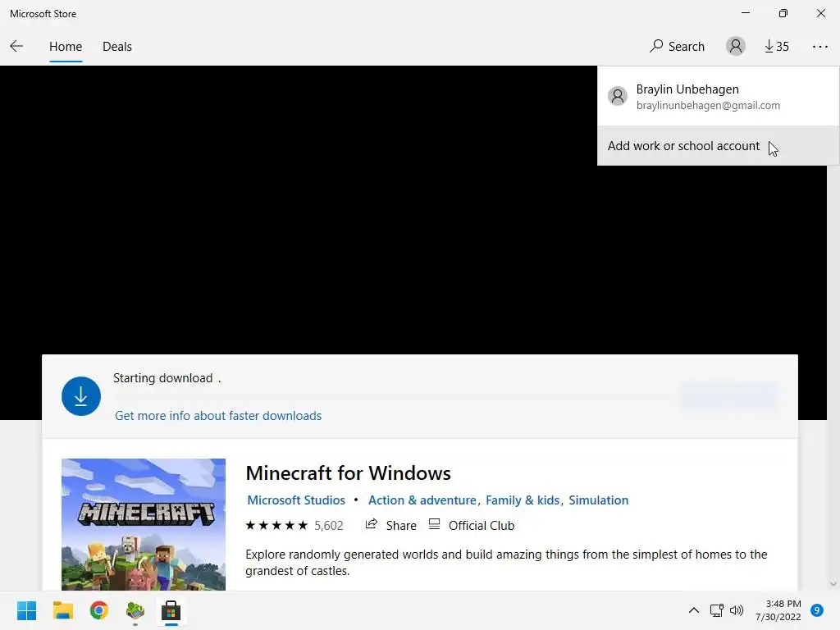Click the Minecraft cover art thumbnail

tap(144, 524)
